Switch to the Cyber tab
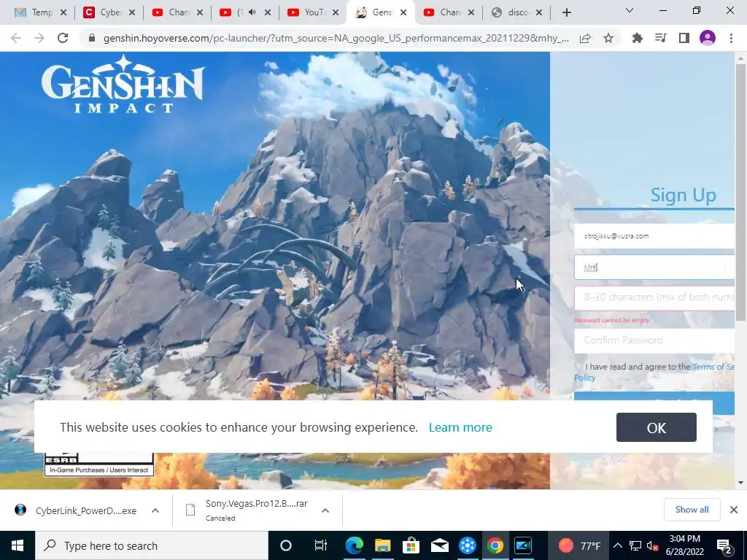The width and height of the screenshot is (747, 560). click(109, 12)
